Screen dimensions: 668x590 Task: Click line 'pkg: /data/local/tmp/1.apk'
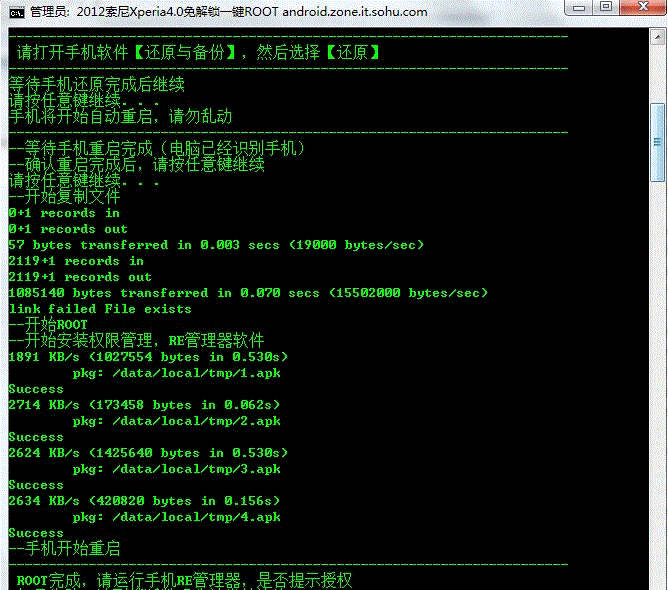pyautogui.click(x=177, y=373)
